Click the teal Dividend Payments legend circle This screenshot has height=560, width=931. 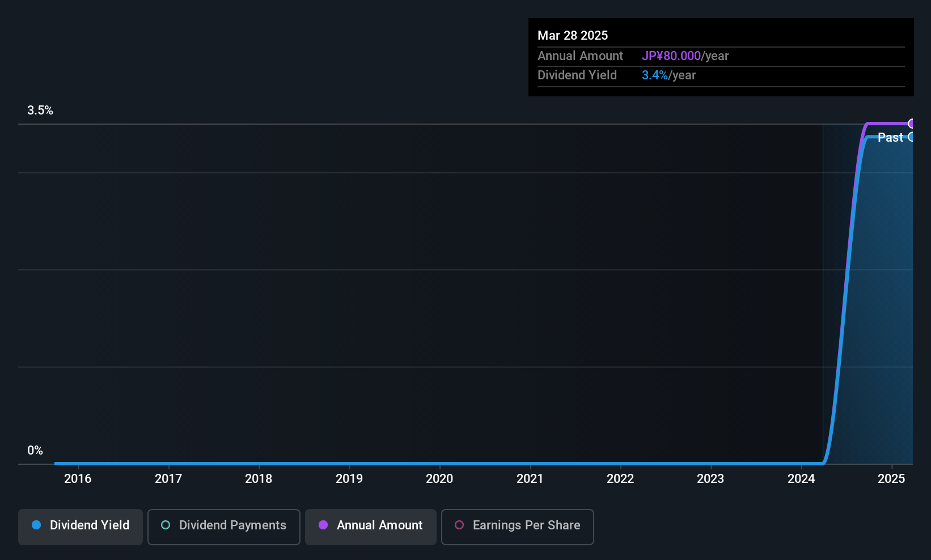click(166, 525)
